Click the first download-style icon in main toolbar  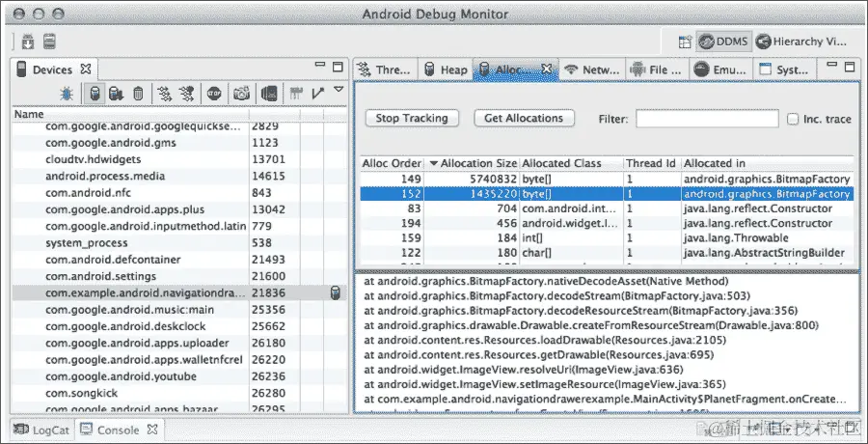click(28, 42)
